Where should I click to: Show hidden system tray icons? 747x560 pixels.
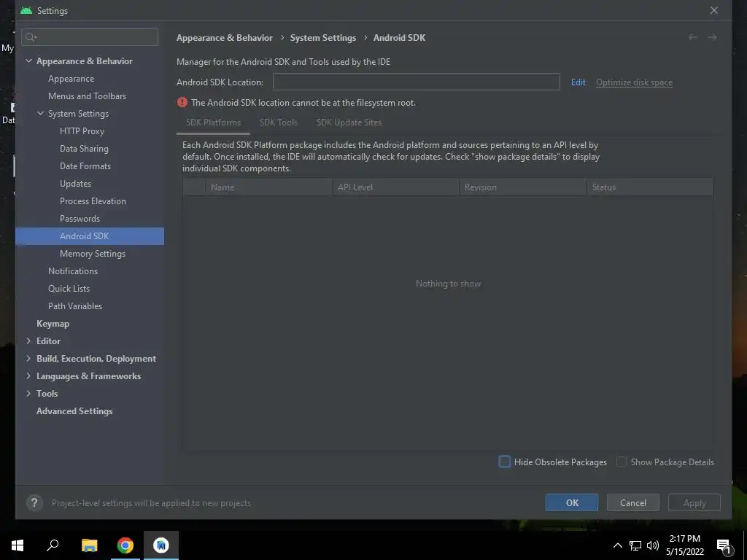click(x=617, y=545)
